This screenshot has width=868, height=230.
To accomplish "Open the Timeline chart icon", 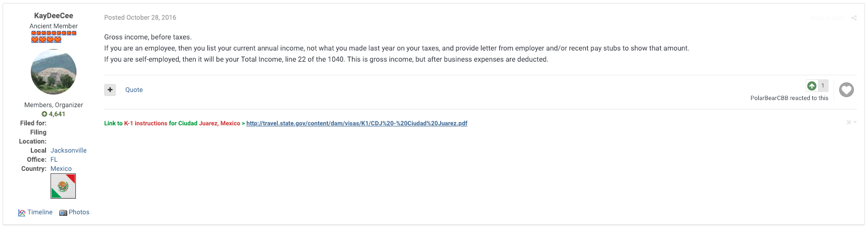I will [22, 213].
